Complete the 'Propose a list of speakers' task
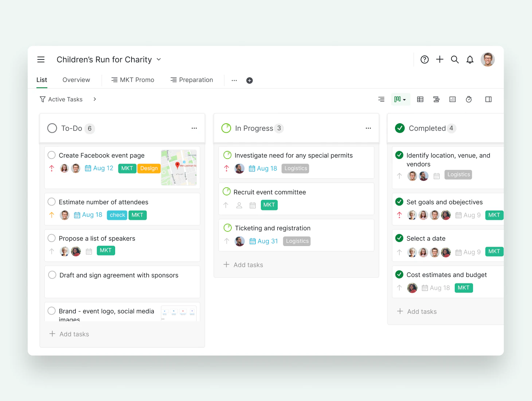Image resolution: width=532 pixels, height=401 pixels. tap(51, 238)
